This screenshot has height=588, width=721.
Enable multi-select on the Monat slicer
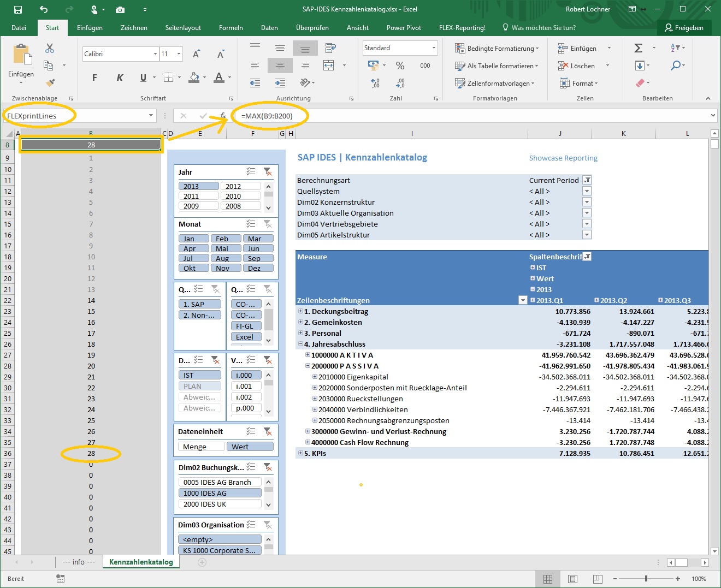pyautogui.click(x=251, y=224)
